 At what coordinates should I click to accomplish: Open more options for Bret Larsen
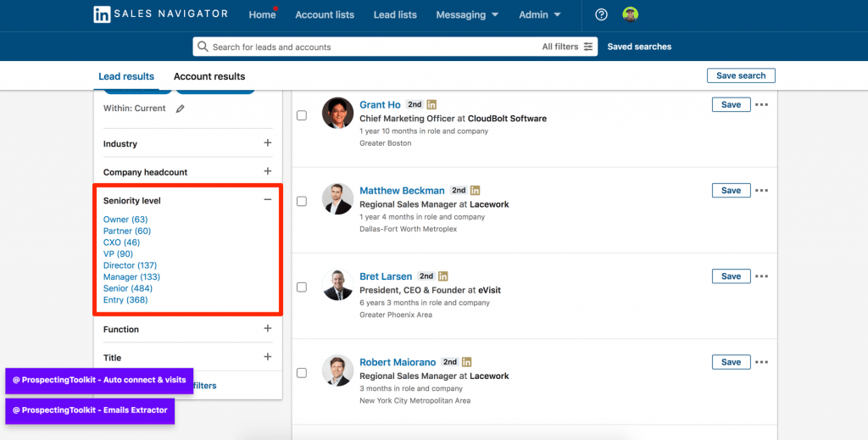click(762, 276)
